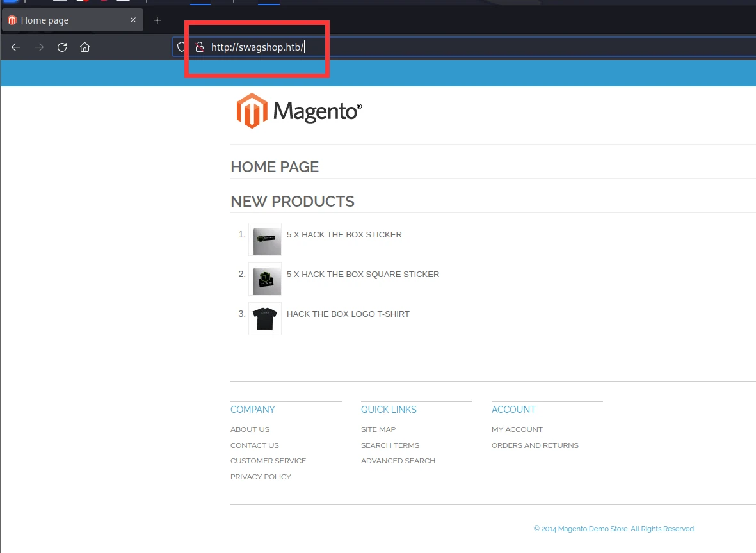The height and width of the screenshot is (553, 756).
Task: Open the Search Terms link
Action: click(390, 445)
